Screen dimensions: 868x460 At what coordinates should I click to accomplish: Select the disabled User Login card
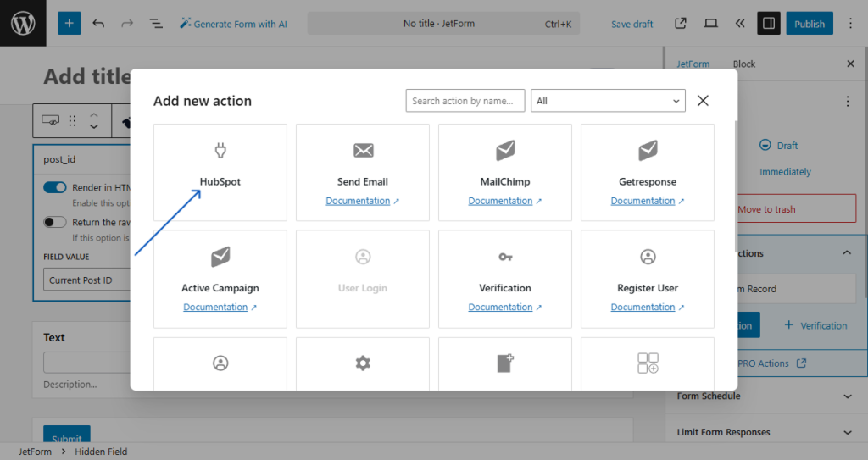coord(363,279)
